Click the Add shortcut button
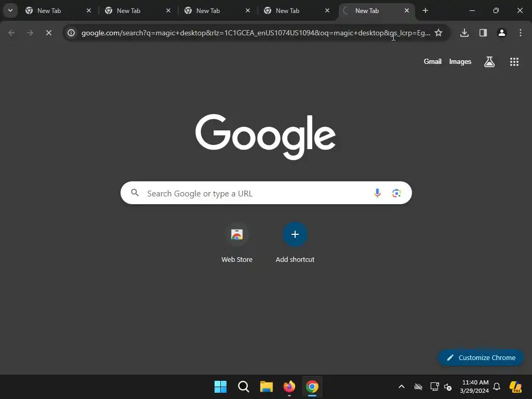This screenshot has width=532, height=399. point(295,243)
